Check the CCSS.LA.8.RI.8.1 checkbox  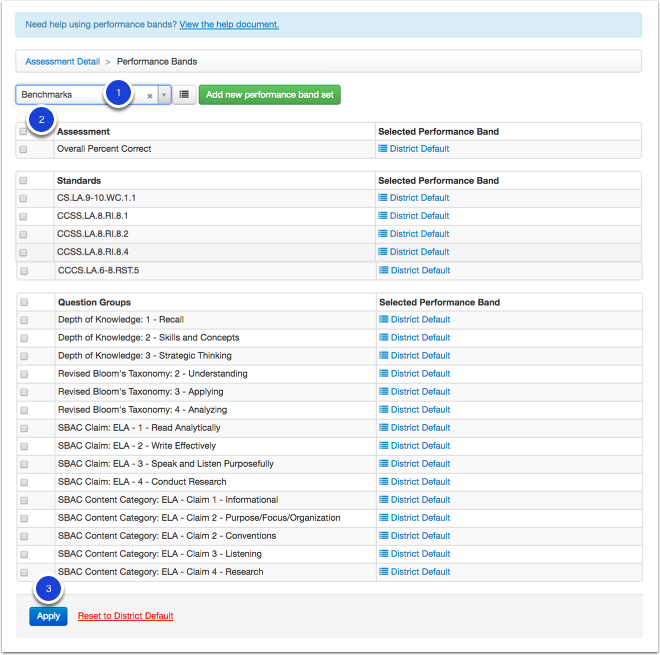coord(23,216)
